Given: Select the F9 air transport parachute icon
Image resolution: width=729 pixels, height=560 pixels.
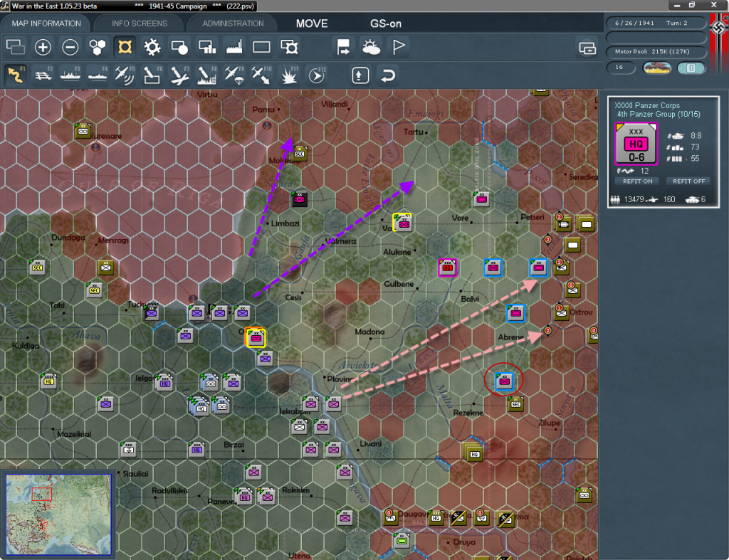Looking at the screenshot, I should pyautogui.click(x=234, y=75).
